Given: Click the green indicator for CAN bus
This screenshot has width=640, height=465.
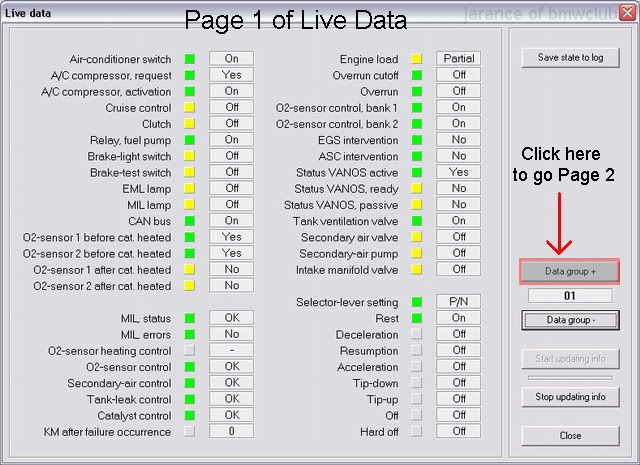Looking at the screenshot, I should pos(189,221).
